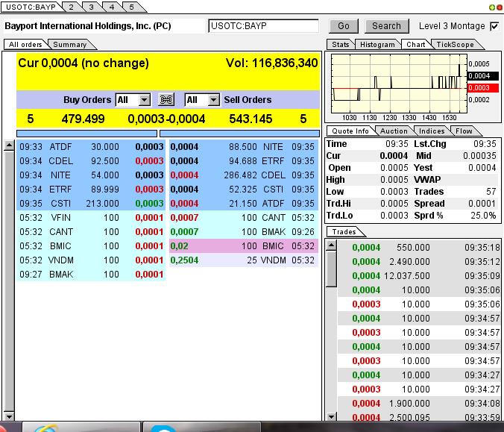Open the Flow tab
Screen dimensions: 504x432
[464, 131]
